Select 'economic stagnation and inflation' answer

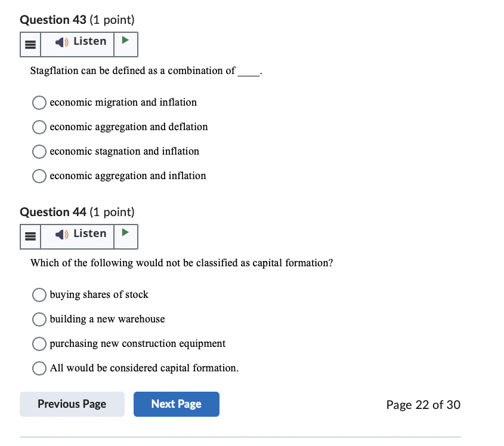coord(39,152)
